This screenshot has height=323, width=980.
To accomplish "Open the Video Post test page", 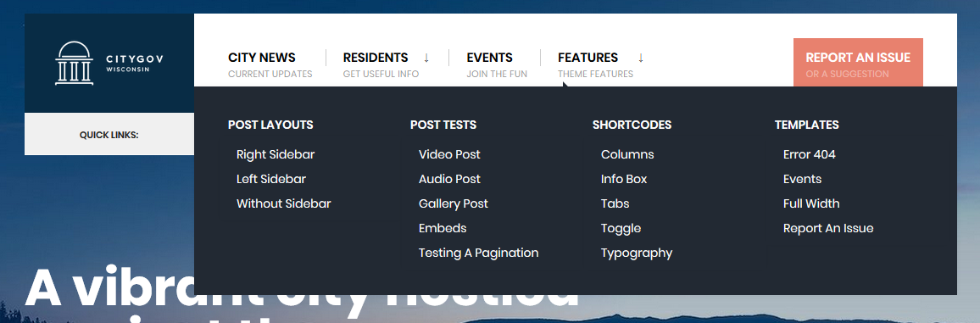I will point(449,154).
